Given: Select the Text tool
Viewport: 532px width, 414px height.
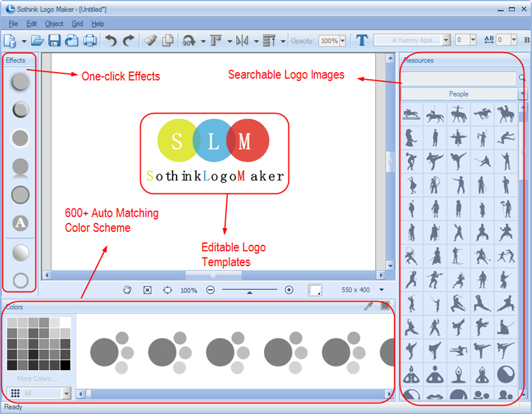Looking at the screenshot, I should pos(362,39).
